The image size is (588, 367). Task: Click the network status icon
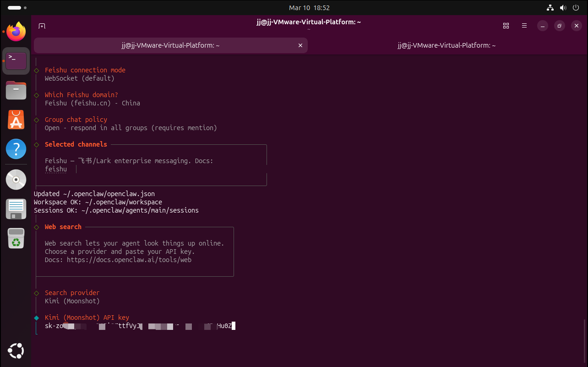pos(550,8)
